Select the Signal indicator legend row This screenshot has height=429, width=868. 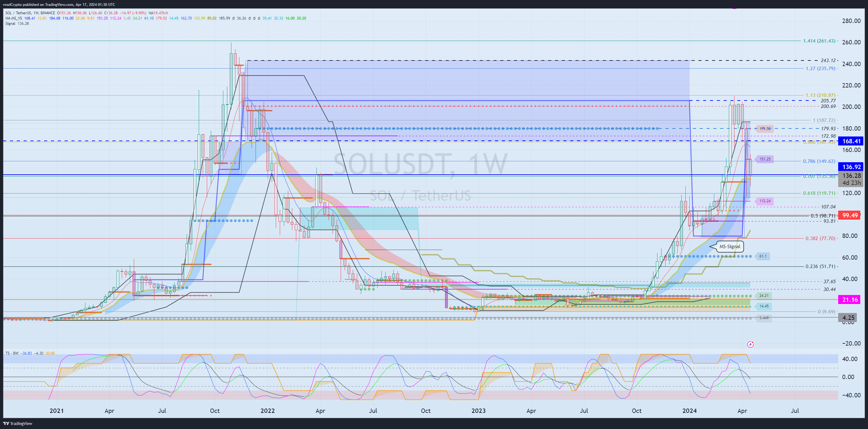coord(17,24)
